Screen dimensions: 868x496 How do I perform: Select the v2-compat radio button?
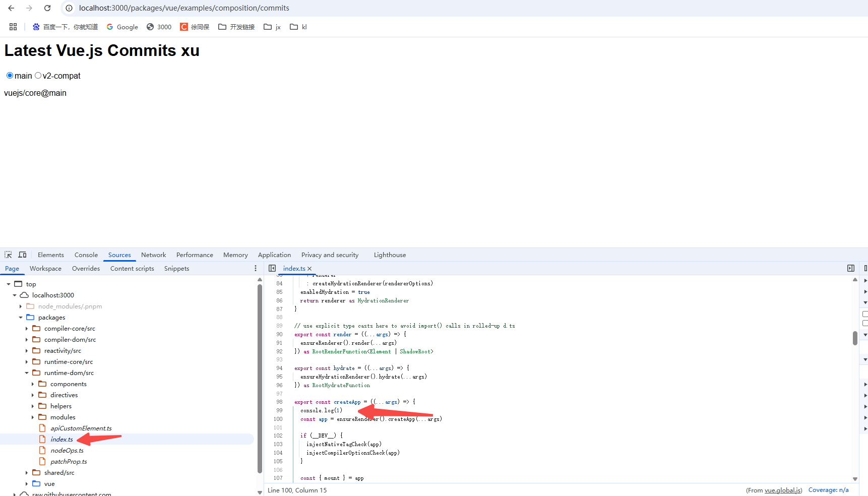coord(38,76)
